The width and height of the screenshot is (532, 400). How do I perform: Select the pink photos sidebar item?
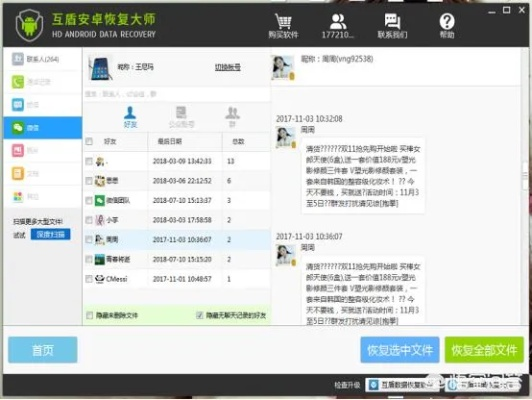click(42, 151)
